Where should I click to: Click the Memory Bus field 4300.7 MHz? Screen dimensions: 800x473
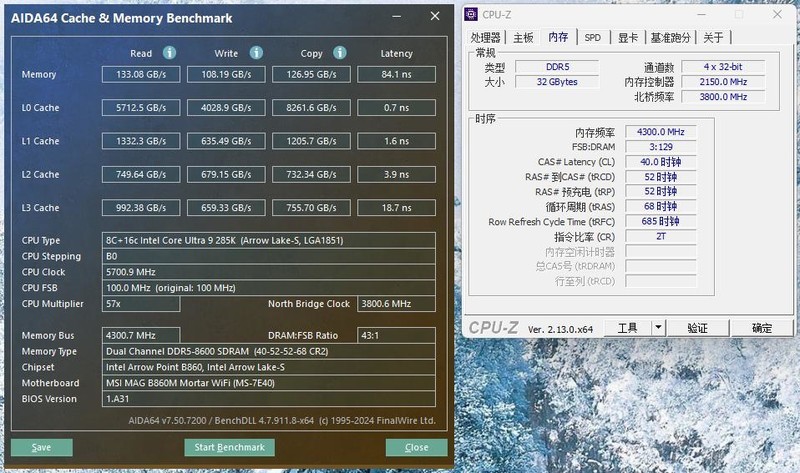click(x=141, y=335)
